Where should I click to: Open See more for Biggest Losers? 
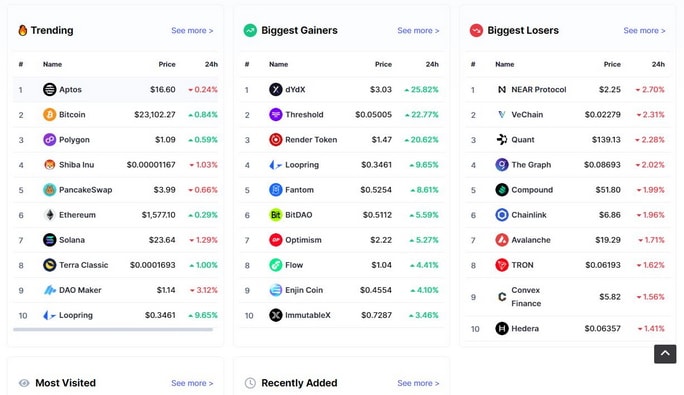(644, 31)
